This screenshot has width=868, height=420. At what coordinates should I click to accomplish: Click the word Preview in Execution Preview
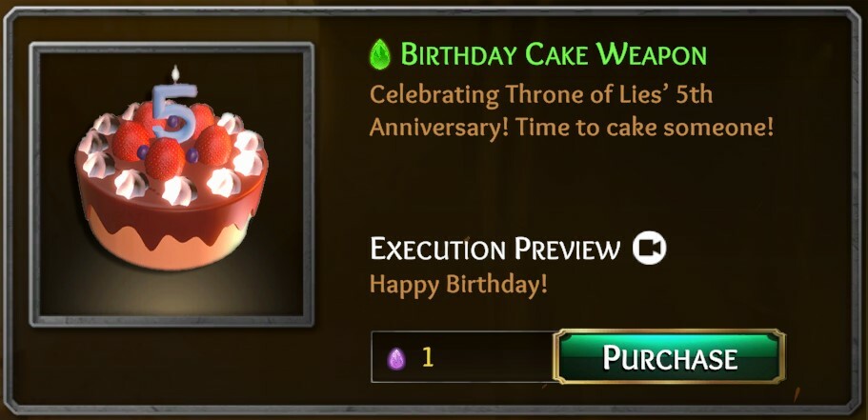pyautogui.click(x=568, y=249)
